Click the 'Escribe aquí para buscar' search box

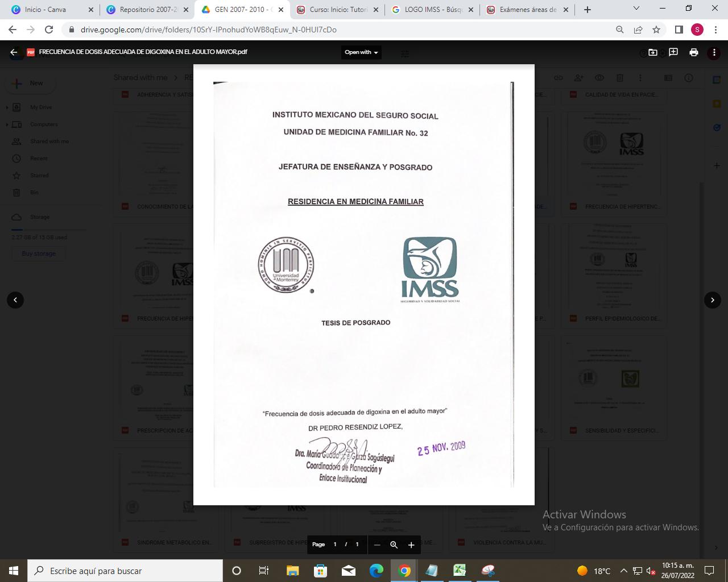125,571
